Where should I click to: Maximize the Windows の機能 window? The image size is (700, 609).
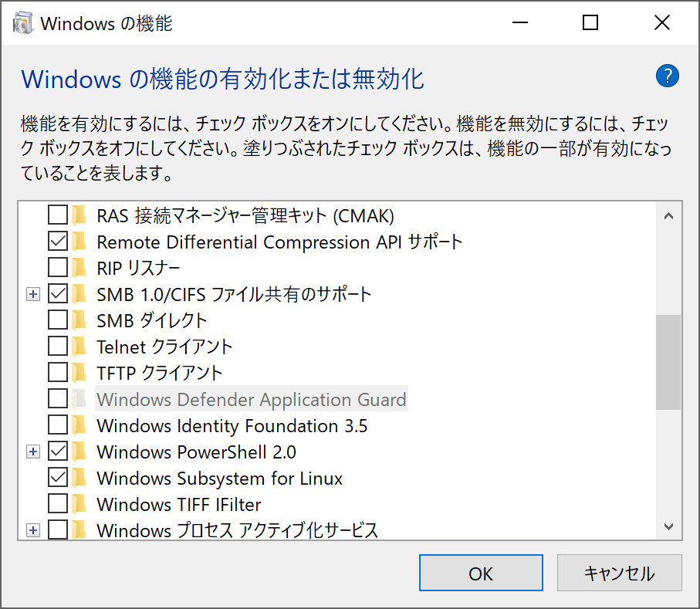pos(590,22)
